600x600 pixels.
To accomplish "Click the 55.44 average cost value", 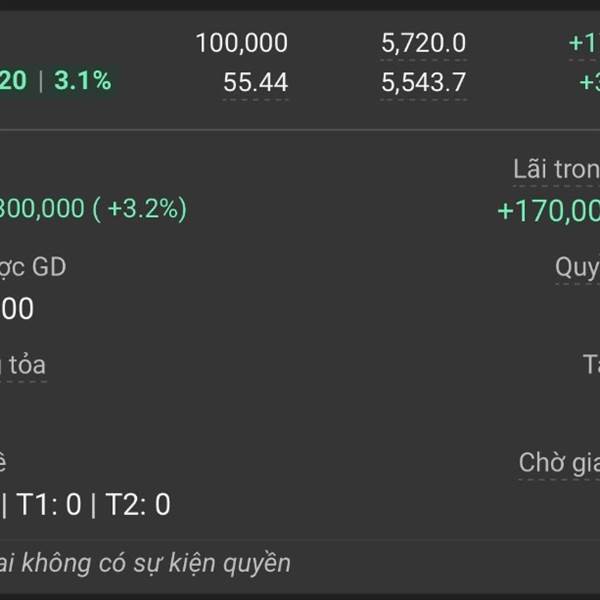I will [x=256, y=82].
